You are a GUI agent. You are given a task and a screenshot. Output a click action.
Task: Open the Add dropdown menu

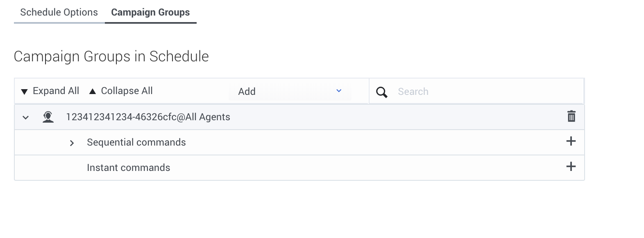[289, 92]
